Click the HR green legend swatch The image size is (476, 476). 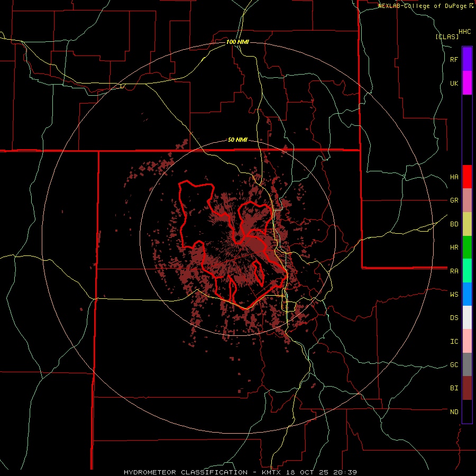[x=467, y=247]
